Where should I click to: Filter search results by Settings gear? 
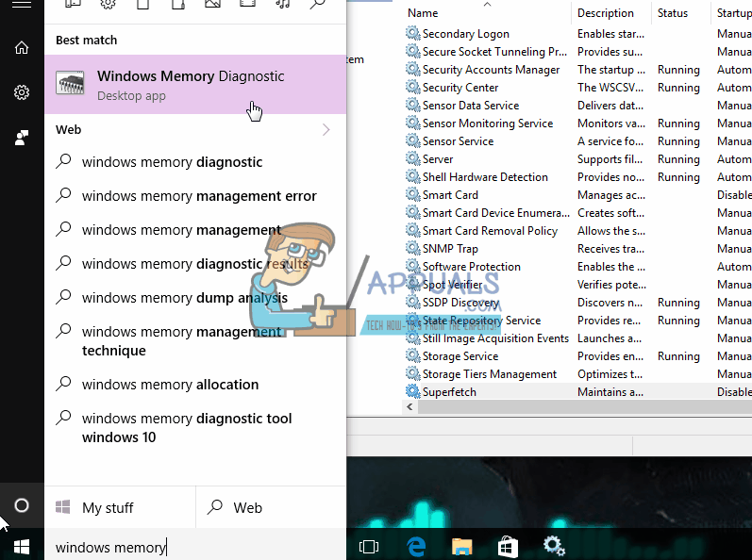point(108,5)
